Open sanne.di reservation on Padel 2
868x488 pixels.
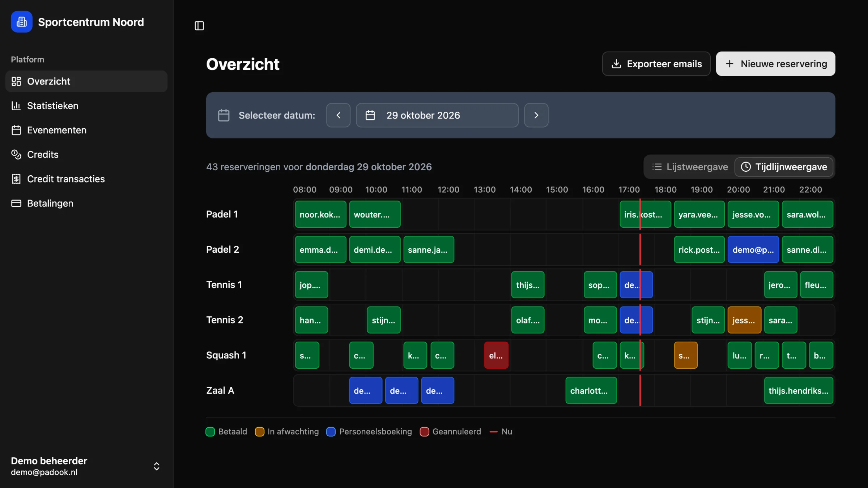click(807, 249)
